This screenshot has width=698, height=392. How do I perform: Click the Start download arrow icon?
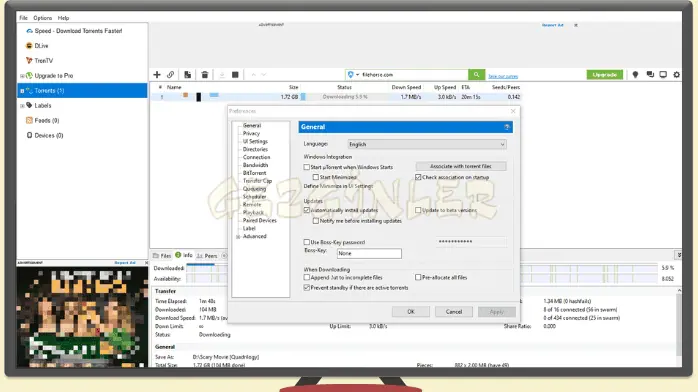point(222,75)
